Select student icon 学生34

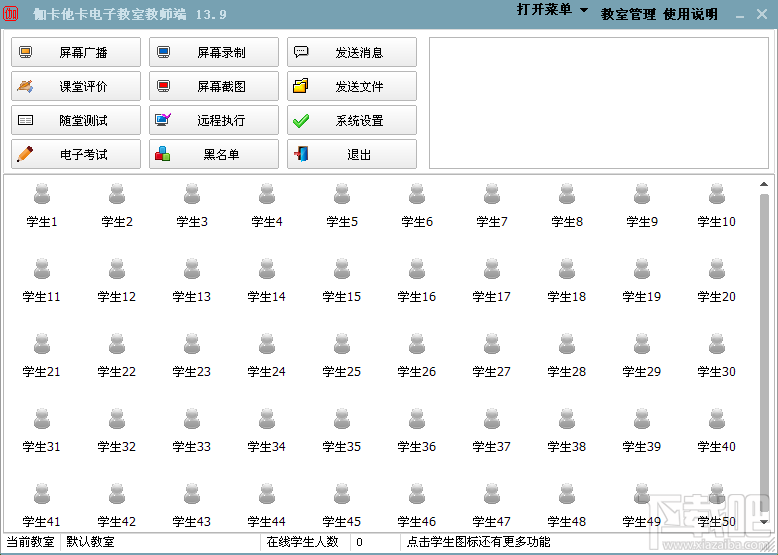pyautogui.click(x=267, y=419)
